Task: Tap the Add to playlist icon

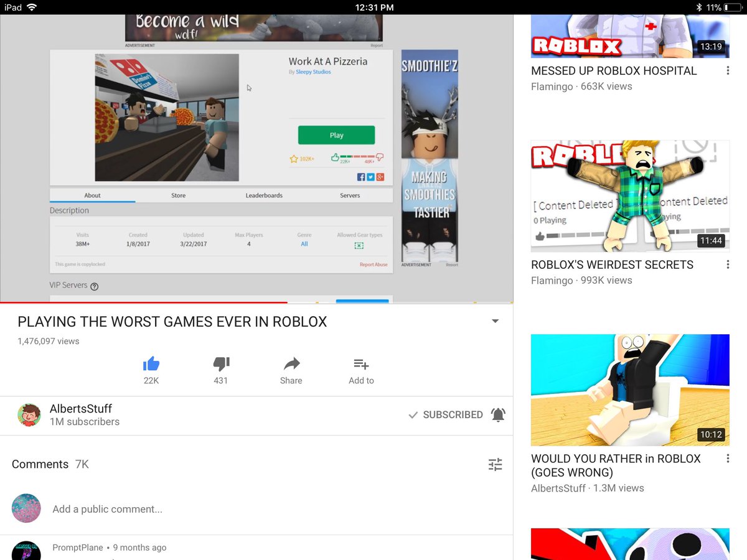Action: point(361,364)
